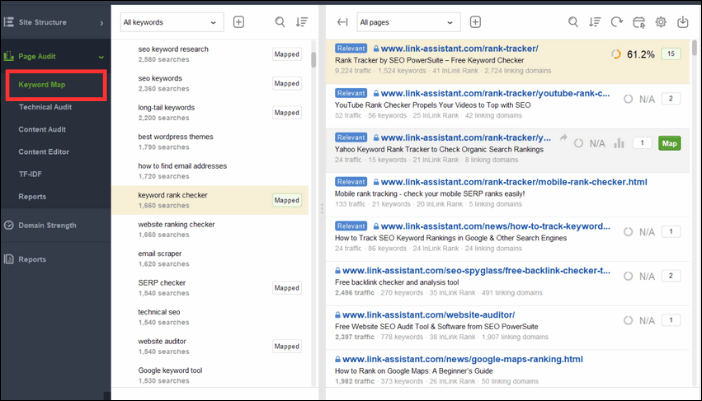The image size is (702, 401).
Task: Select the how to find email addresses keyword
Action: pos(182,166)
